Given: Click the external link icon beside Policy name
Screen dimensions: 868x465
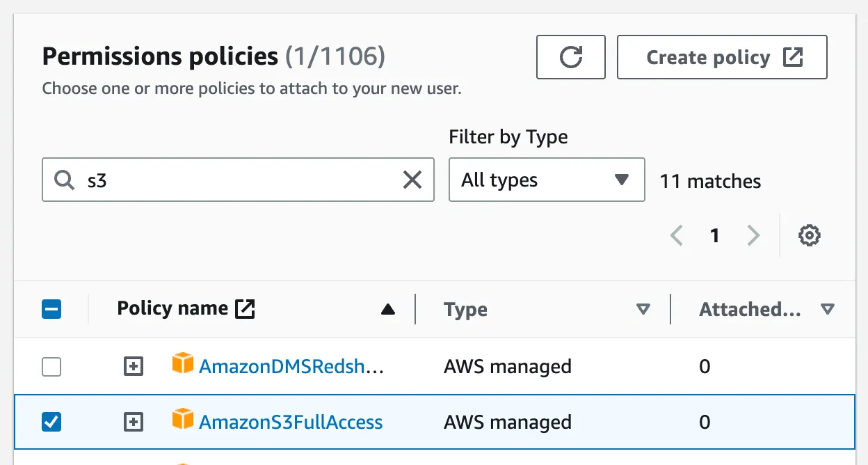Looking at the screenshot, I should 245,308.
